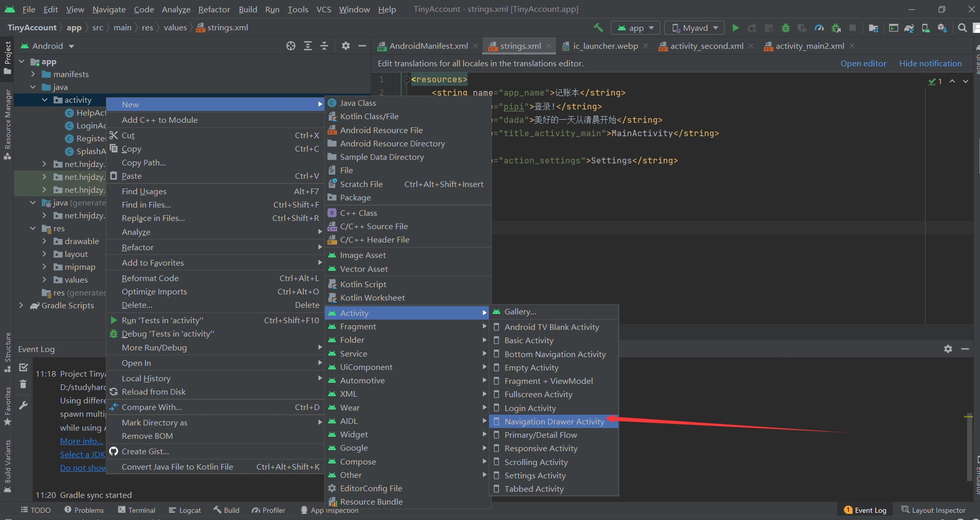Screen dimensions: 980x520
Task: Open the Layout Inspector tool window
Action: (x=933, y=510)
